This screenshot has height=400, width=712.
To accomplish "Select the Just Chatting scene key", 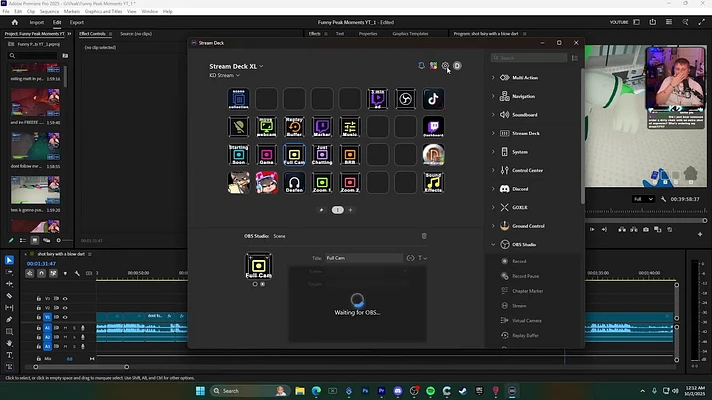I will click(322, 155).
